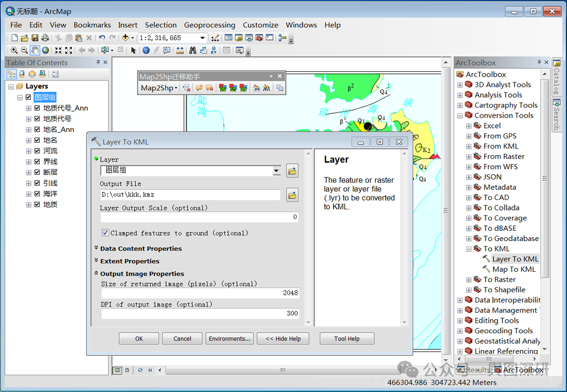This screenshot has height=392, width=567.
Task: Browse for Output File location
Action: [x=292, y=195]
